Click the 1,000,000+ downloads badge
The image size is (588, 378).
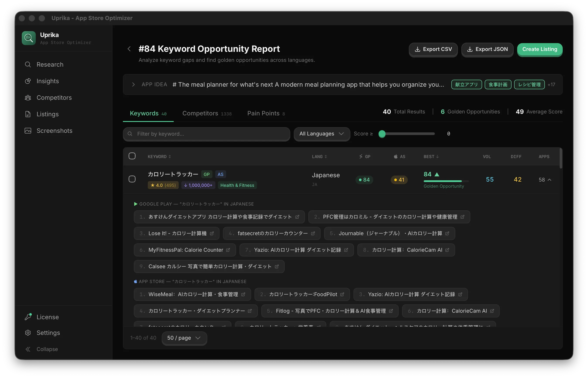[198, 185]
